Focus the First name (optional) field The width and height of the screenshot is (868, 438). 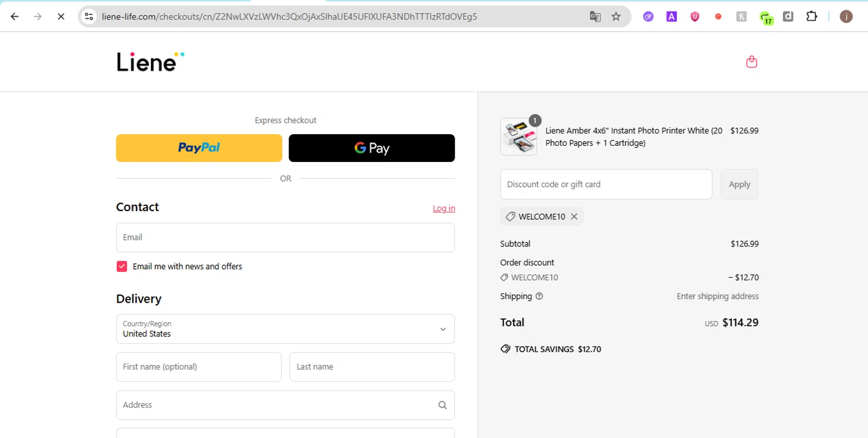pyautogui.click(x=198, y=367)
